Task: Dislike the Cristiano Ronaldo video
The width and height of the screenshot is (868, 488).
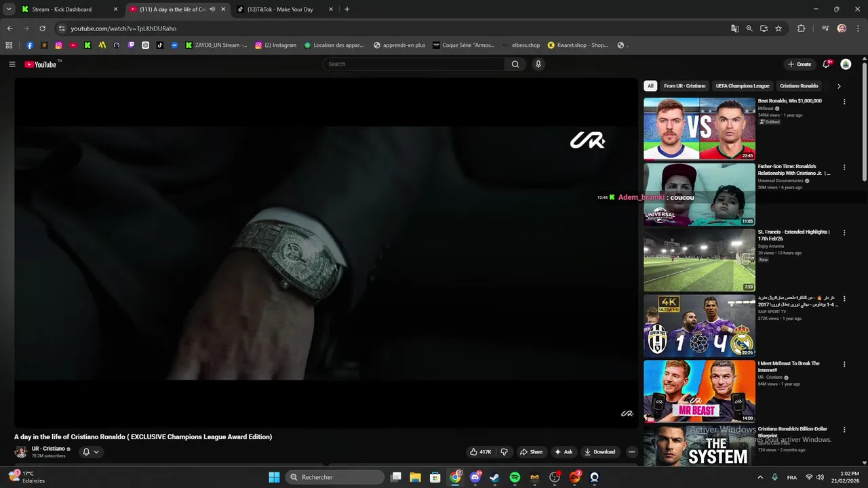Action: point(504,452)
